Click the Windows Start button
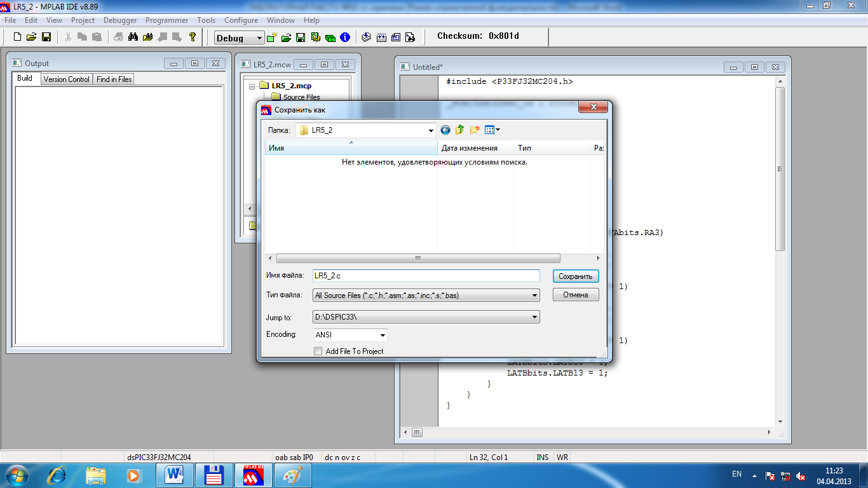 click(x=17, y=475)
